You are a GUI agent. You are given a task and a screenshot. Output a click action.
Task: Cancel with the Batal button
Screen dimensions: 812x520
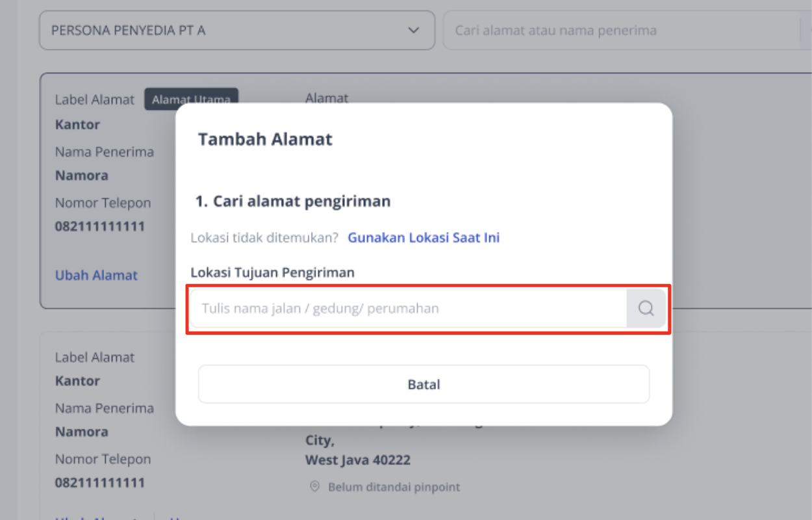[424, 384]
